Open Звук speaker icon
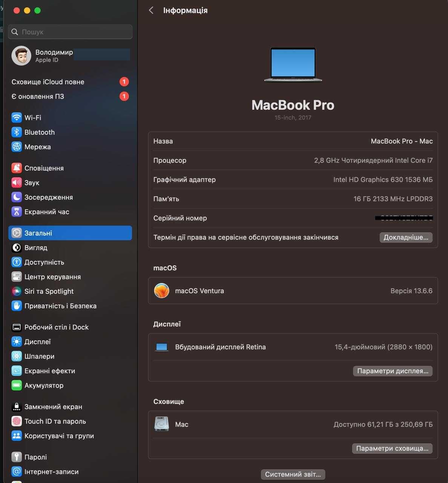This screenshot has width=448, height=483. pyautogui.click(x=17, y=183)
